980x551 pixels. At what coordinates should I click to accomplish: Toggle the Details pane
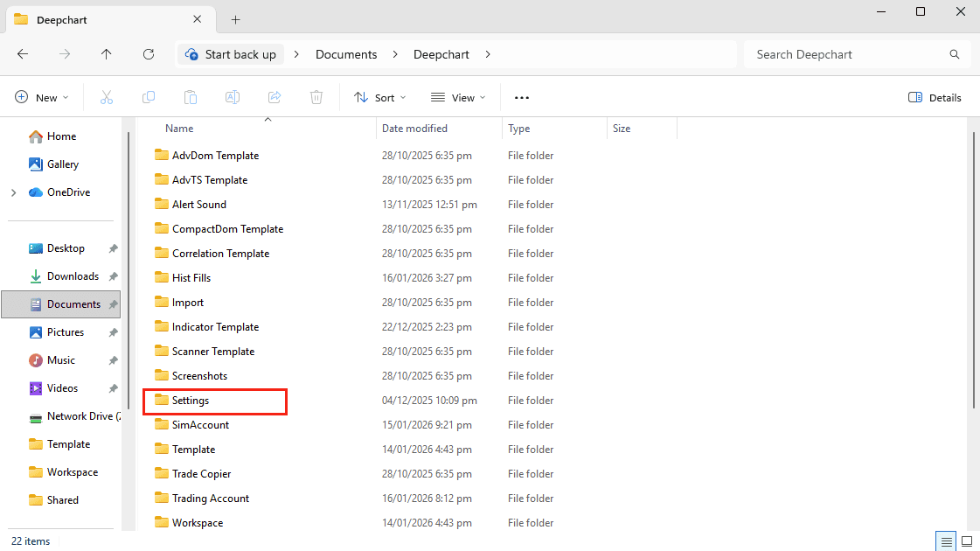click(x=935, y=98)
